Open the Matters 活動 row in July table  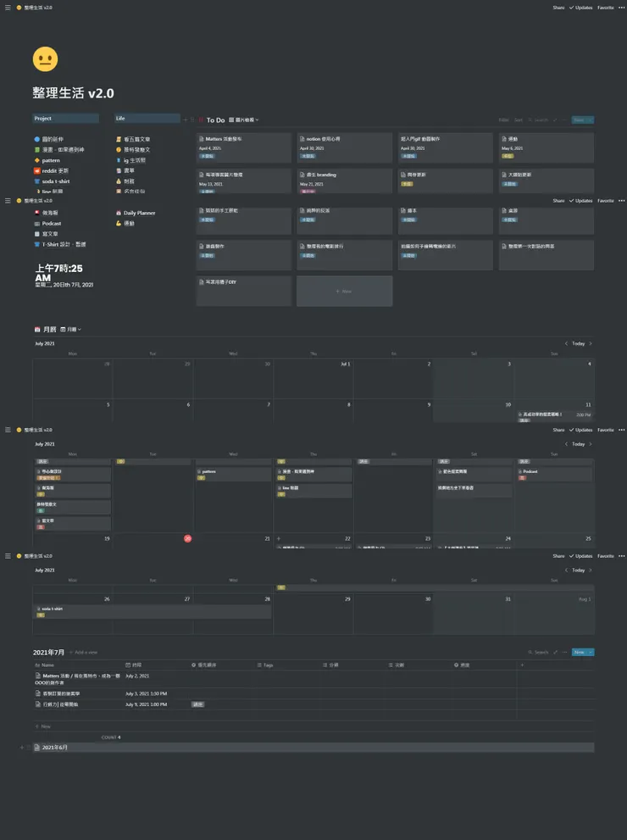tap(78, 679)
